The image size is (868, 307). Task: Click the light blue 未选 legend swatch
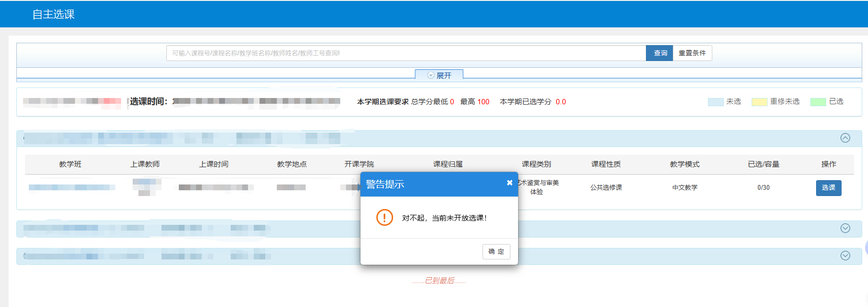point(715,102)
